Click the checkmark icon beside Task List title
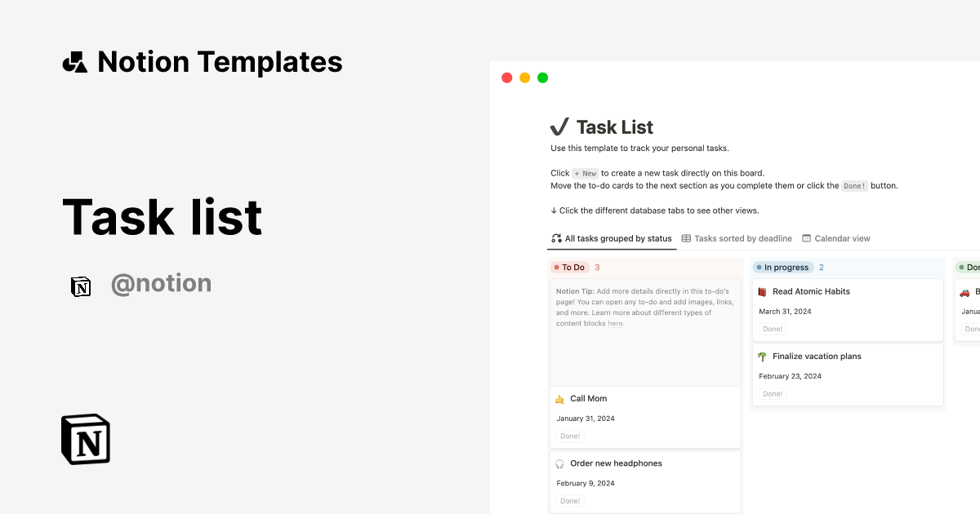This screenshot has height=514, width=980. (559, 126)
